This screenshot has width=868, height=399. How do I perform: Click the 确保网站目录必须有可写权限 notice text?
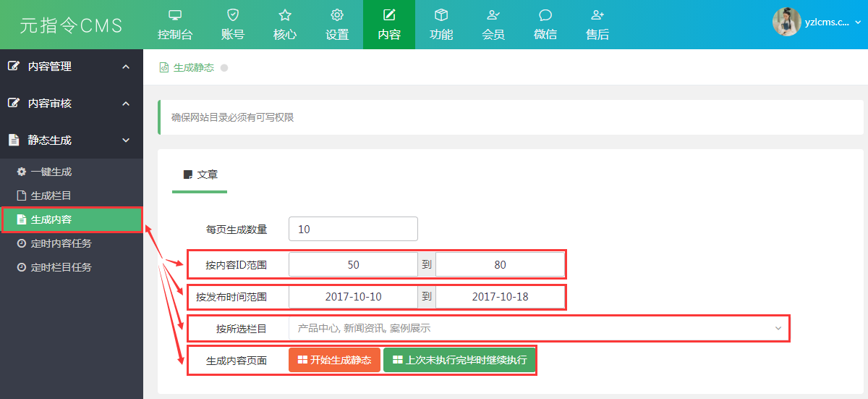pyautogui.click(x=232, y=117)
